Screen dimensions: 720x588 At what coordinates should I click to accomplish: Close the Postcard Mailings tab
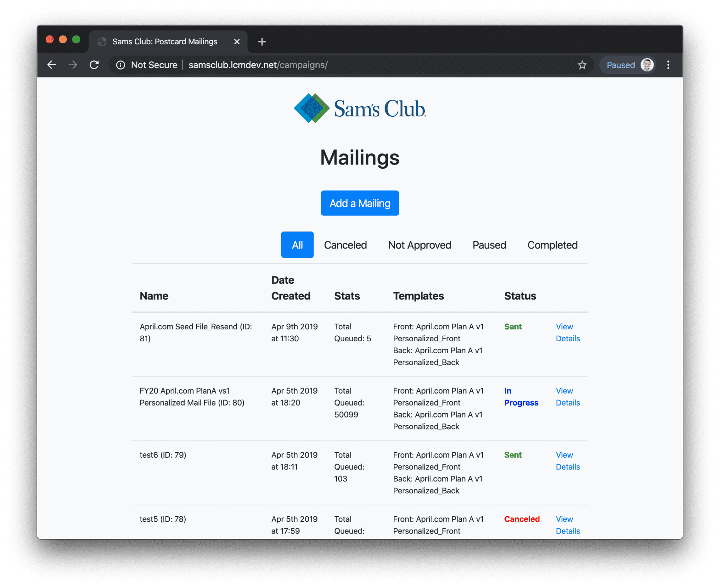tap(237, 42)
